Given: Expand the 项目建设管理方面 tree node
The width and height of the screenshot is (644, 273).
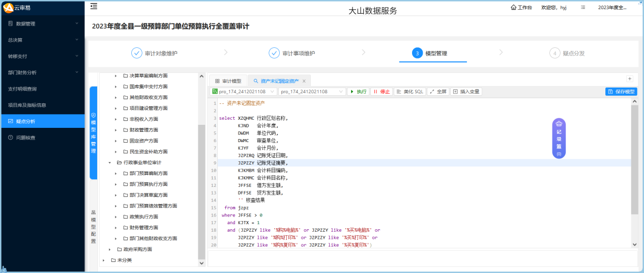Looking at the screenshot, I should (115, 108).
